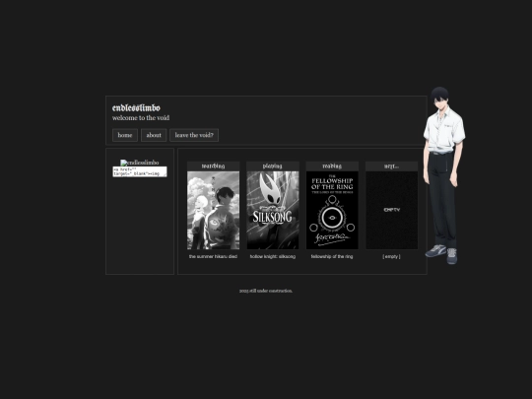Open the summer hikaru died poster thumbnail
The height and width of the screenshot is (399, 532).
click(x=214, y=211)
